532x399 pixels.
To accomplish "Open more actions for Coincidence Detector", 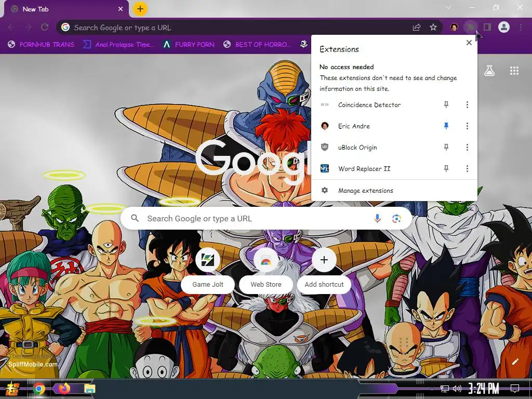I will click(467, 105).
